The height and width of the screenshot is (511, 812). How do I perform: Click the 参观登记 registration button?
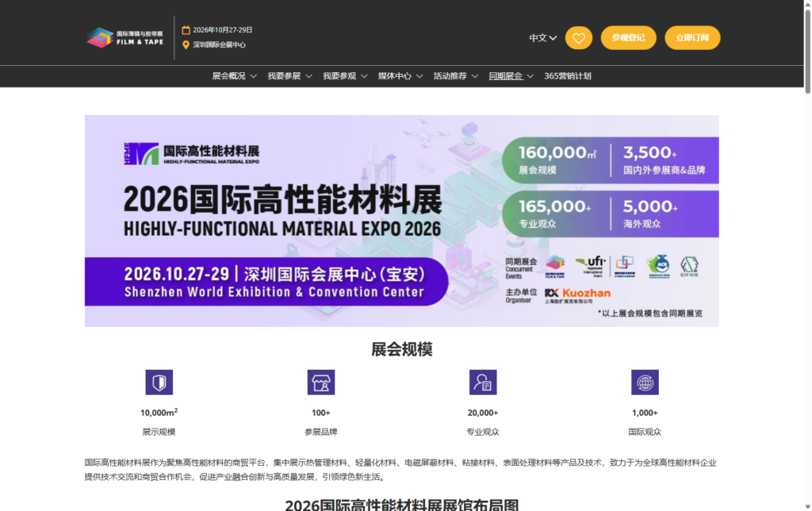[628, 37]
